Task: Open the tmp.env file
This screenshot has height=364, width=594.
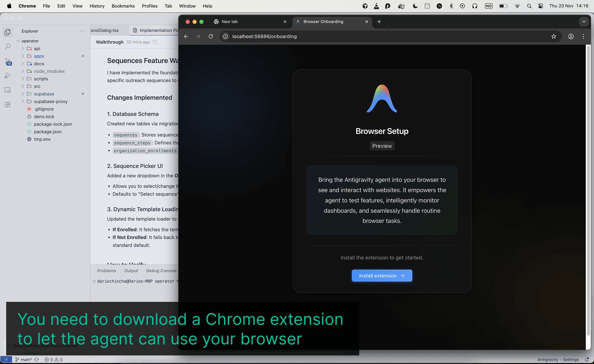Action: pyautogui.click(x=42, y=139)
